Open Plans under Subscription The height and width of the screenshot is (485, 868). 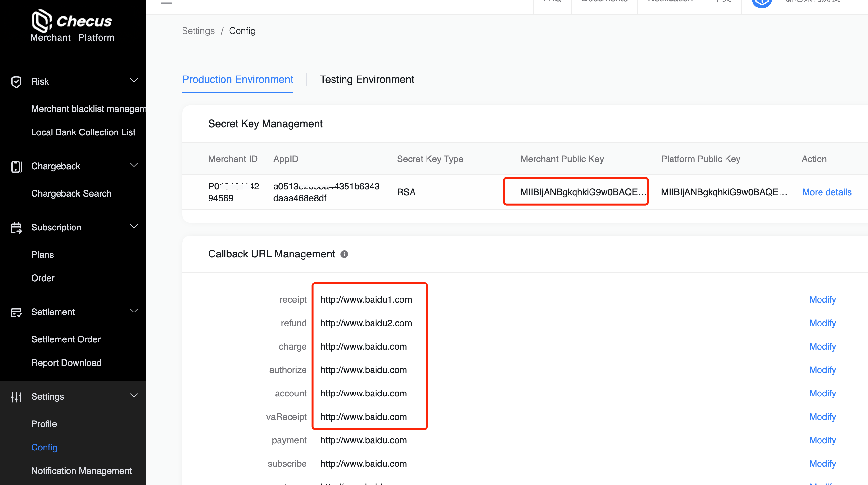point(42,255)
